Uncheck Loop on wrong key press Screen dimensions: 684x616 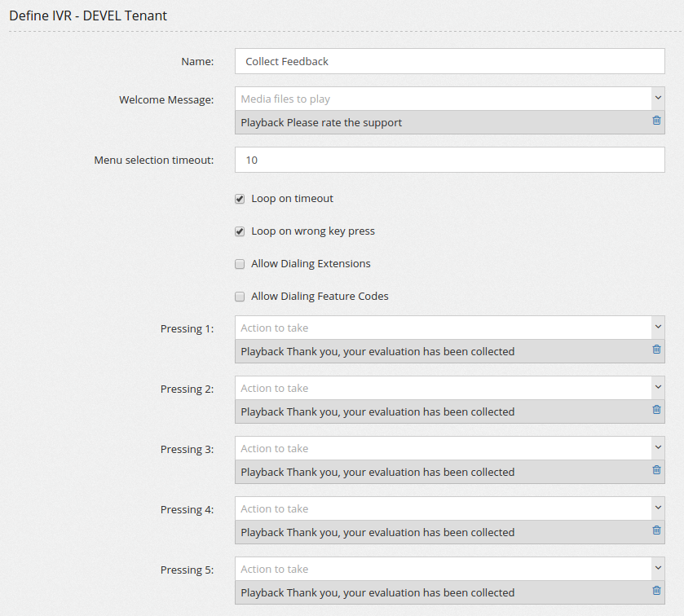click(240, 231)
